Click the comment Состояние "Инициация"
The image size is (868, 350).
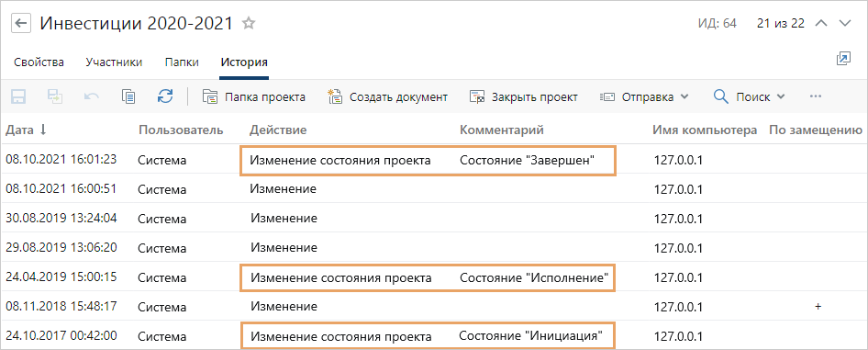click(531, 336)
